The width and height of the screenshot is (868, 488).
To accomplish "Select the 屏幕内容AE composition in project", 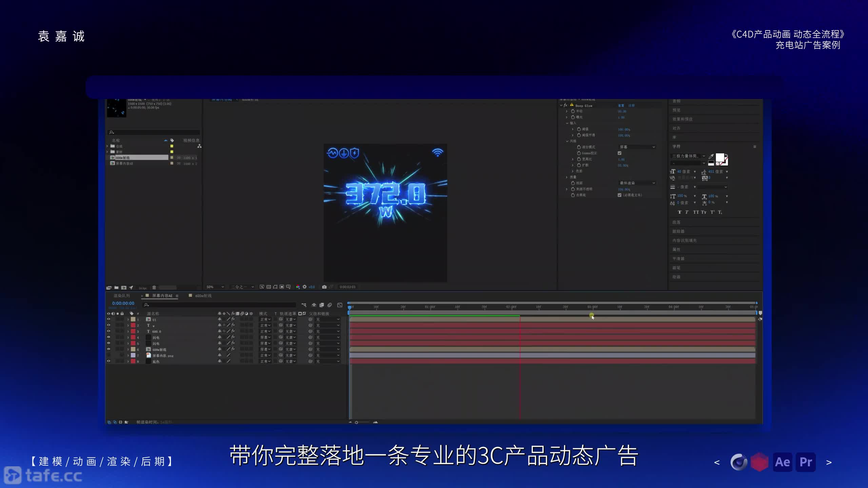I will tap(124, 164).
